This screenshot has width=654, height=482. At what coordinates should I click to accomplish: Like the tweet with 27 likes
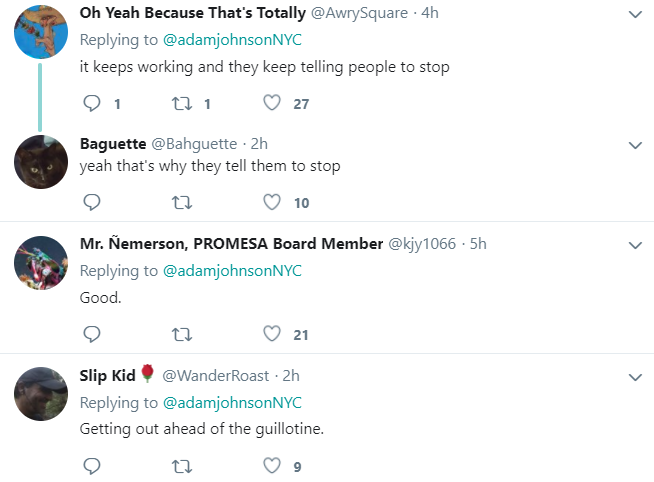[272, 103]
